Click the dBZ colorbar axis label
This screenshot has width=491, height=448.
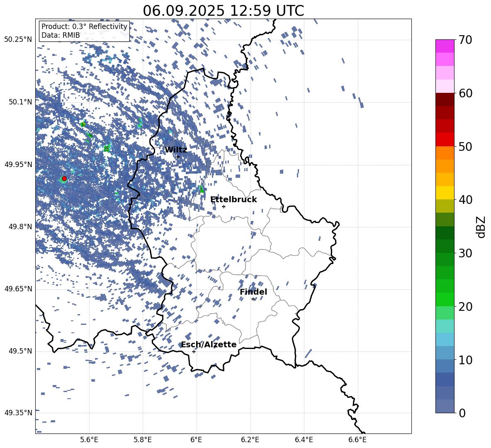coord(481,227)
